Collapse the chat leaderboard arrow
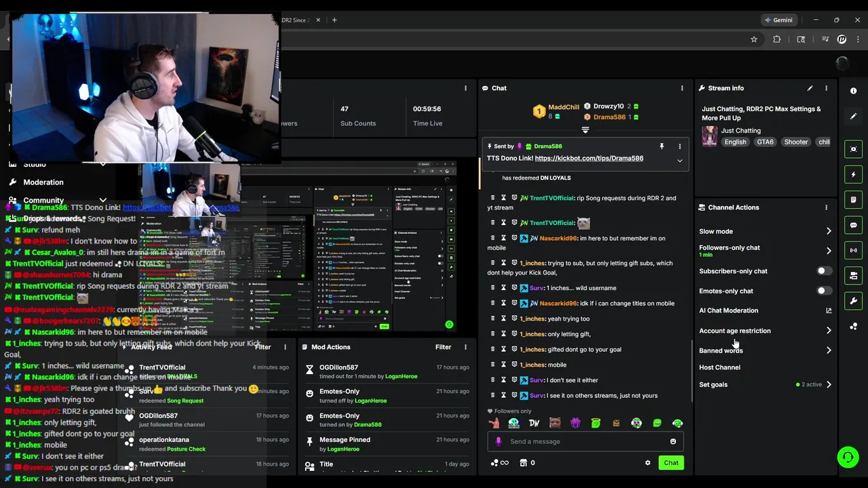 [x=585, y=130]
